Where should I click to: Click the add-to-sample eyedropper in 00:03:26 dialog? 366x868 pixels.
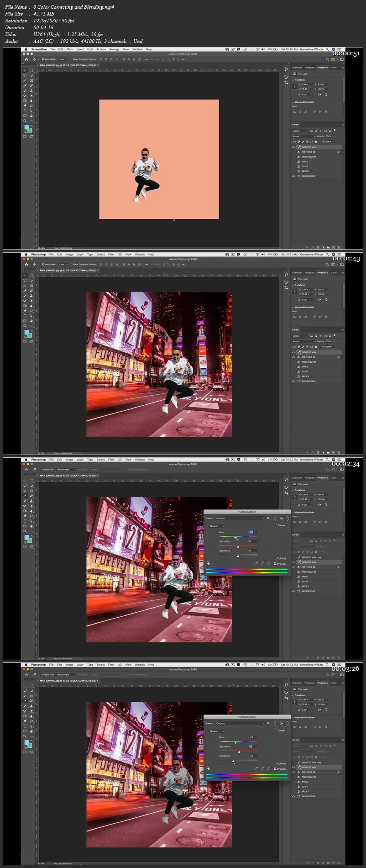tap(262, 768)
